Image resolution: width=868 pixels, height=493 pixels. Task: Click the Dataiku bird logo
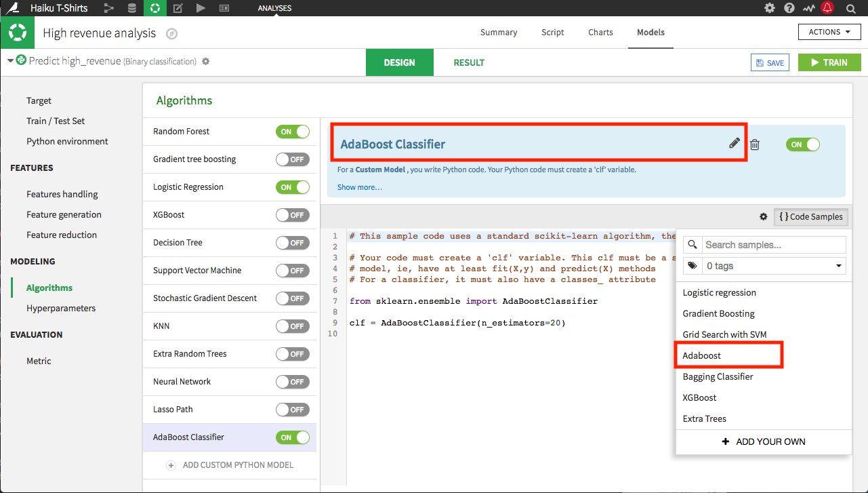tap(12, 8)
